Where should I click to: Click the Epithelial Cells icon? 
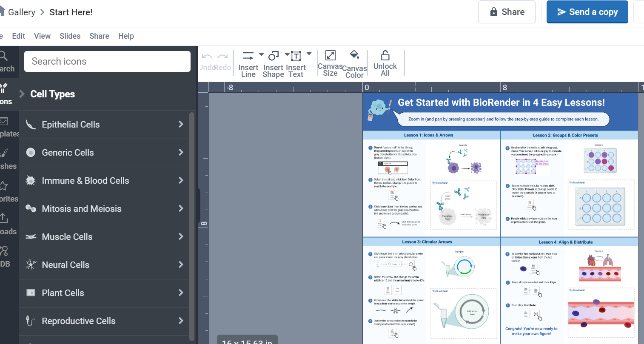click(x=31, y=125)
